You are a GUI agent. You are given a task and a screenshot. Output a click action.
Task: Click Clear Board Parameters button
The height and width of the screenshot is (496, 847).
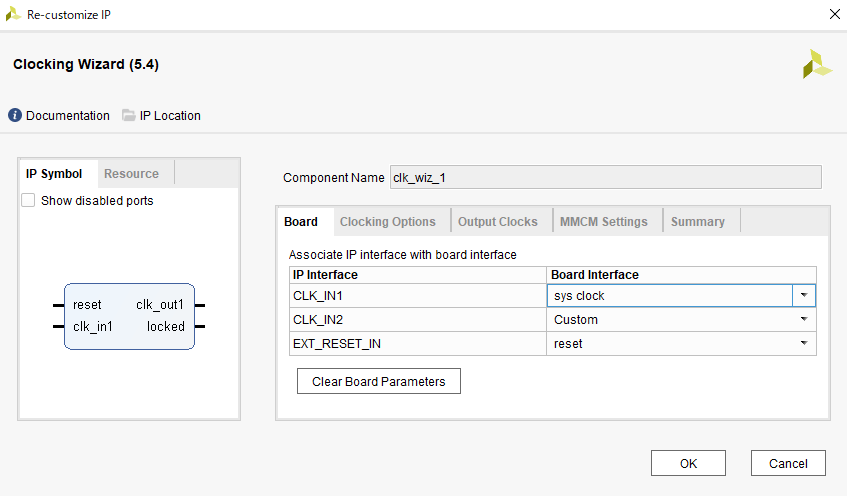coord(379,381)
